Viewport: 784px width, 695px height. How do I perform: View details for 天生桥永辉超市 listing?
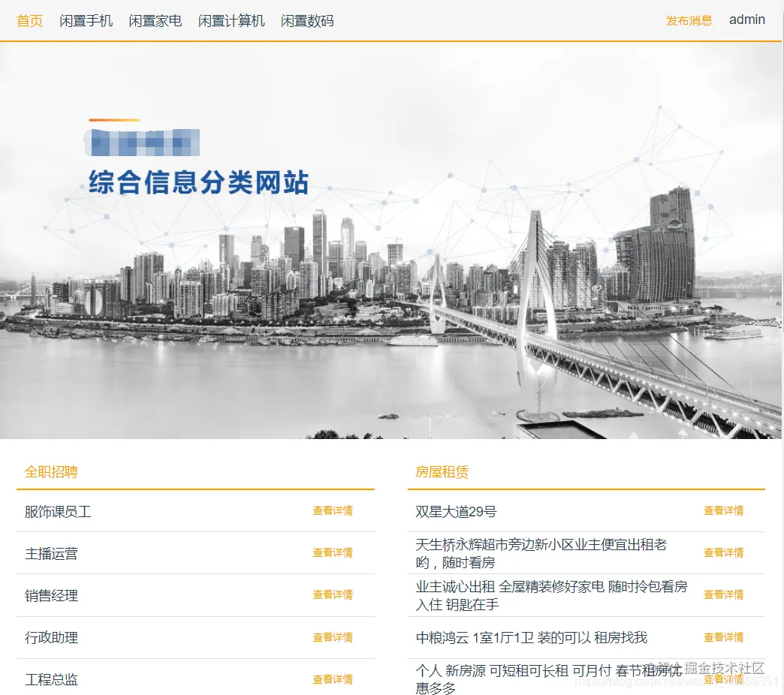coord(723,552)
